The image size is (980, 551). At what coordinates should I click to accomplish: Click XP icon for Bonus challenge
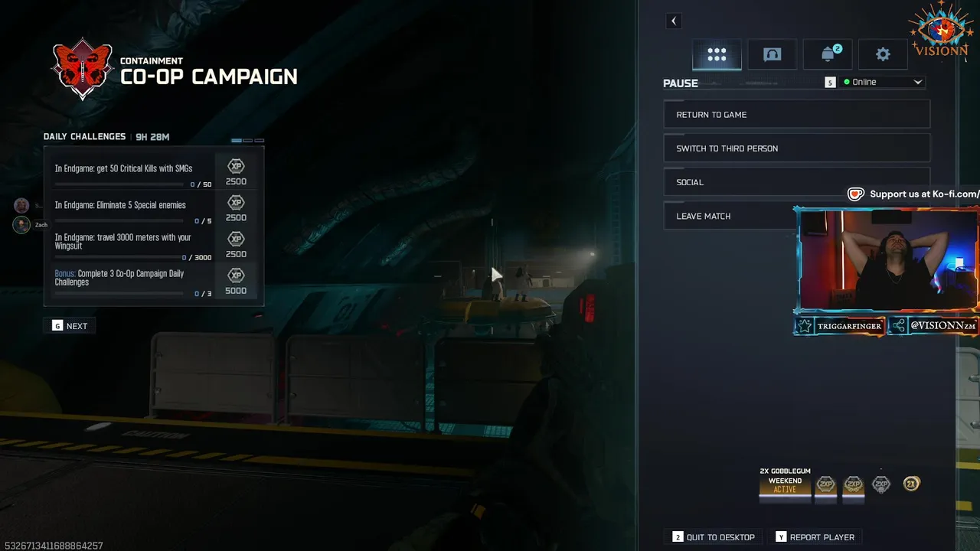coord(236,275)
